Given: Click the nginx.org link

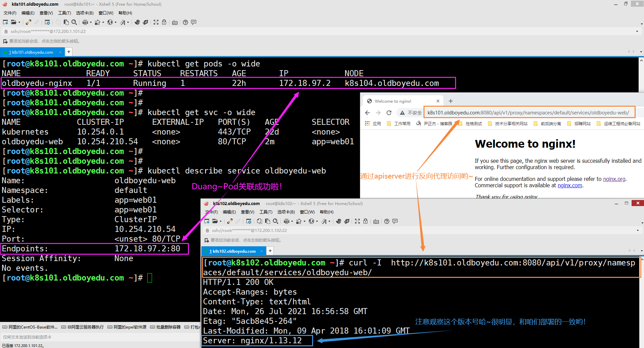Looking at the screenshot, I should [x=614, y=179].
